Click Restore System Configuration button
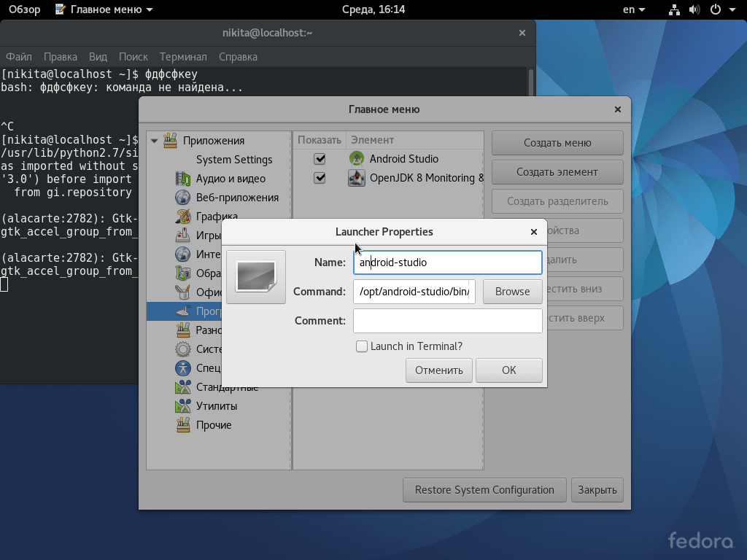Viewport: 747px width, 560px height. pos(484,490)
